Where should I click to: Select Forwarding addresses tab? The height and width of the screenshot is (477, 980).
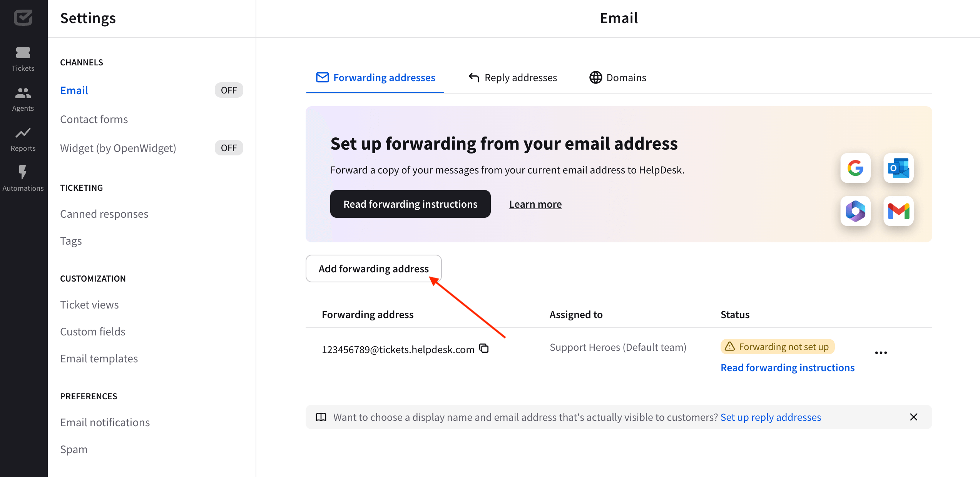[375, 77]
